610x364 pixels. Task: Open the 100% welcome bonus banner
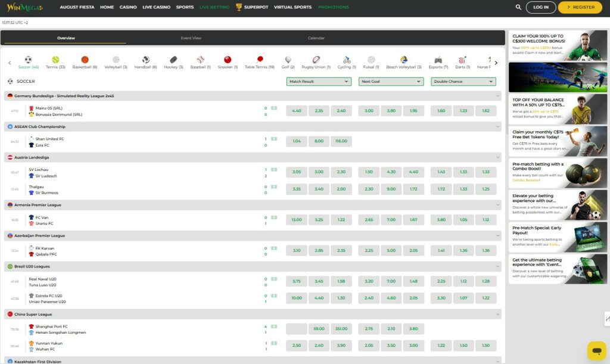pyautogui.click(x=558, y=45)
